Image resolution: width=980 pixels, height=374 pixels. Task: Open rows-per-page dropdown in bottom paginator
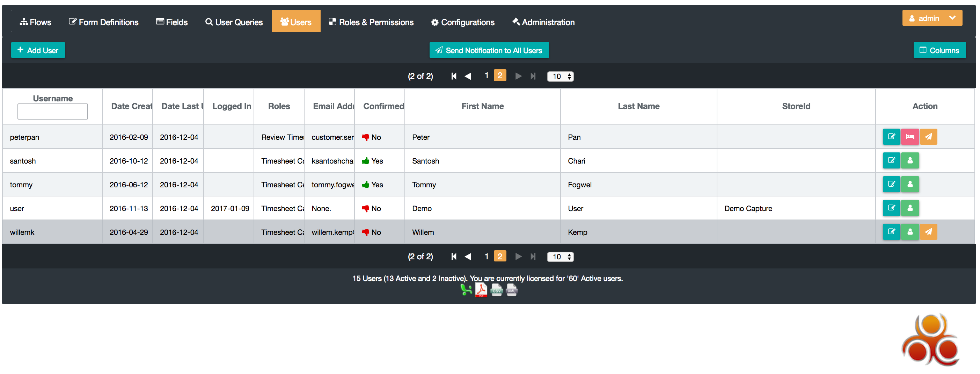[x=560, y=257]
